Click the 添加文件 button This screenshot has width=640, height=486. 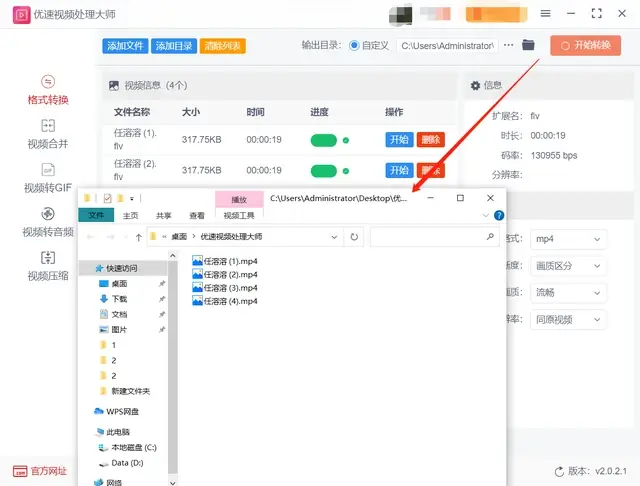(125, 46)
